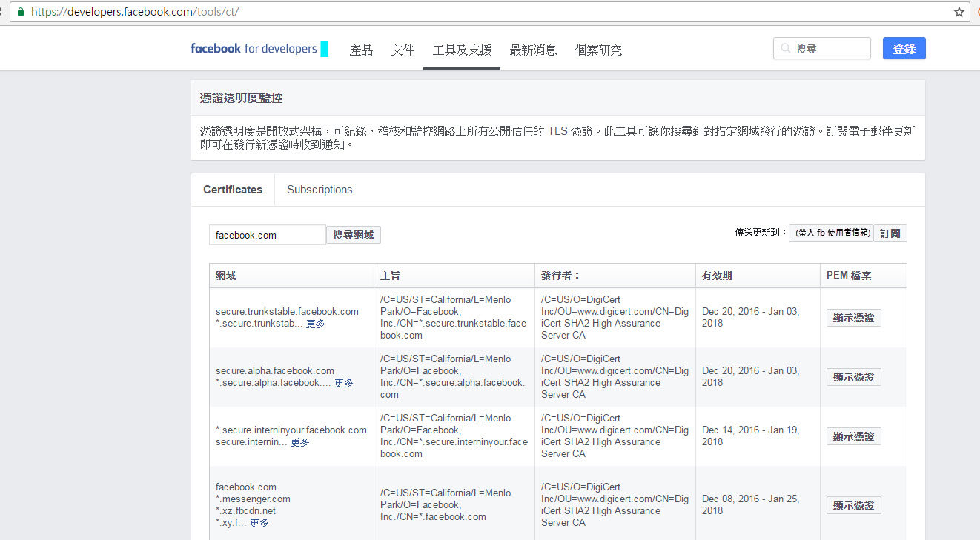The width and height of the screenshot is (980, 540).
Task: Open the 最新消息 menu
Action: (533, 50)
